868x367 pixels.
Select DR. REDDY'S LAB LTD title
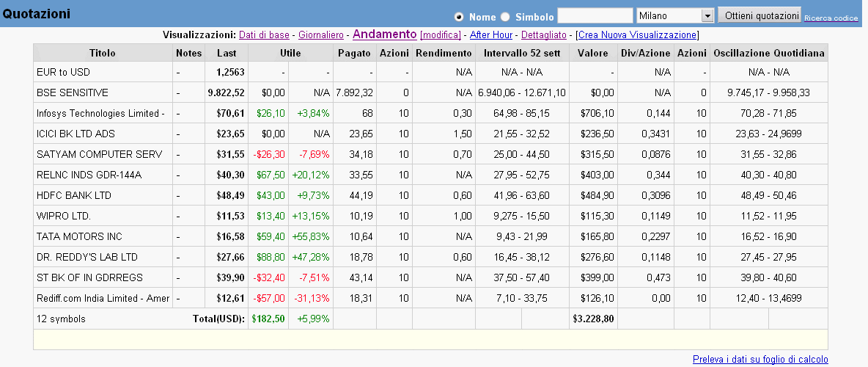point(87,257)
